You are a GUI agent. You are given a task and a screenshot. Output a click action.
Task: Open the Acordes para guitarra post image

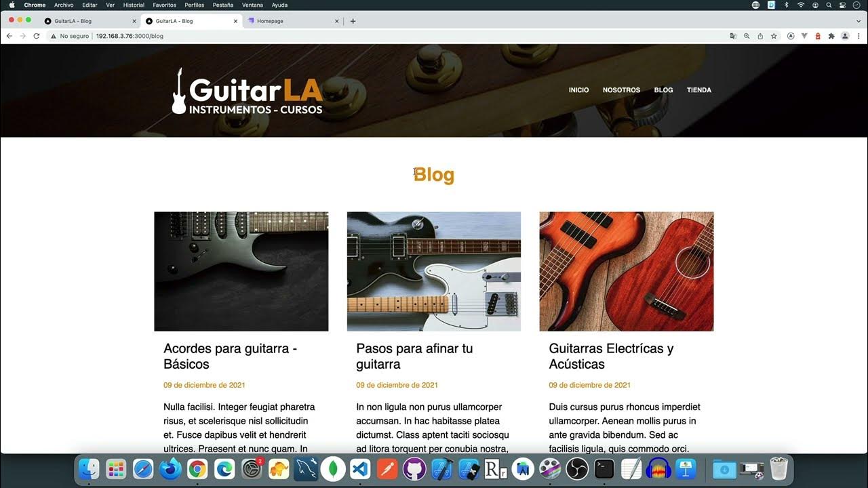(x=241, y=271)
